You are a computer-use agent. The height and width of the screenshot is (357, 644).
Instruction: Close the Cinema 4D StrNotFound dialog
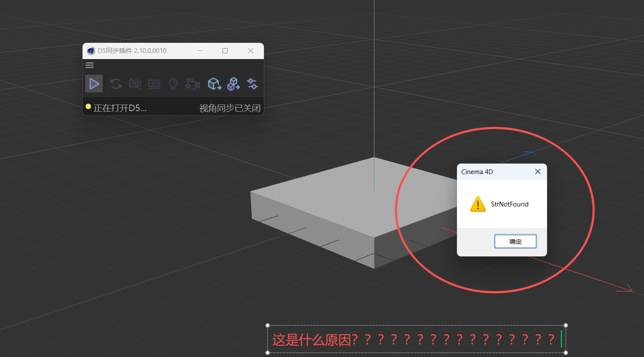(538, 171)
